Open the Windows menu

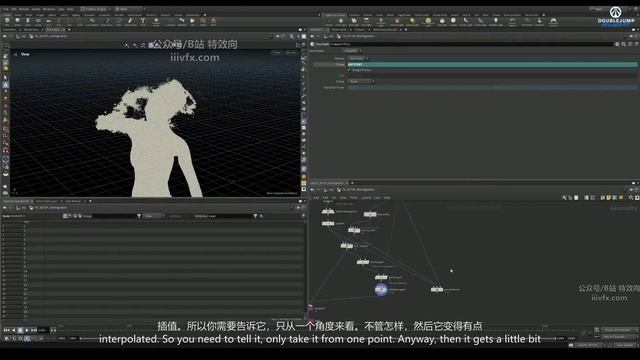(49, 9)
